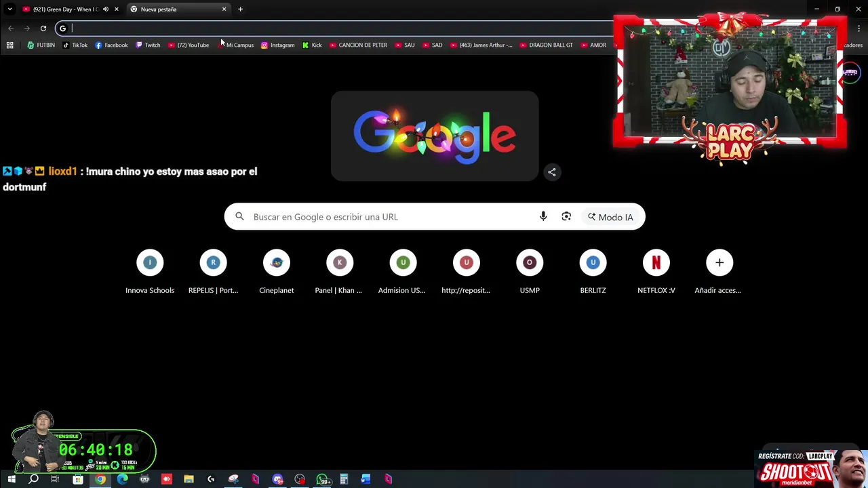This screenshot has height=488, width=868.
Task: Open Microsoft Store from the taskbar
Action: coord(78,480)
